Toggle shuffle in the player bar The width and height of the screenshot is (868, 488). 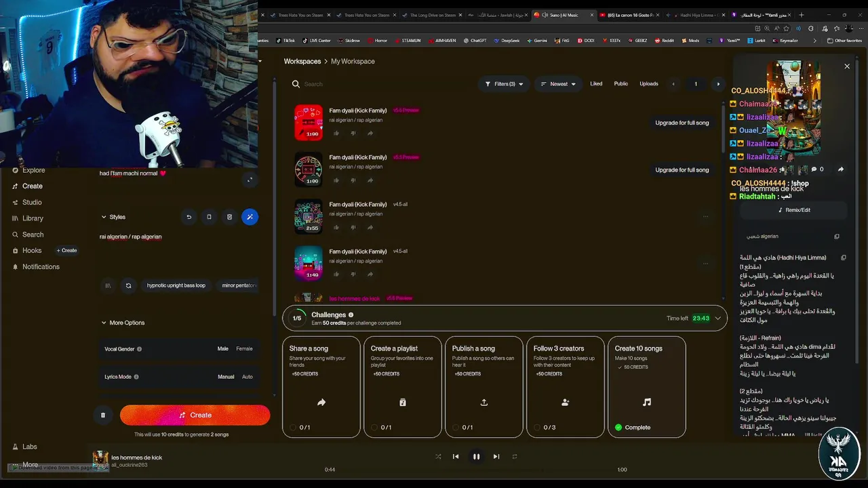coord(438,457)
